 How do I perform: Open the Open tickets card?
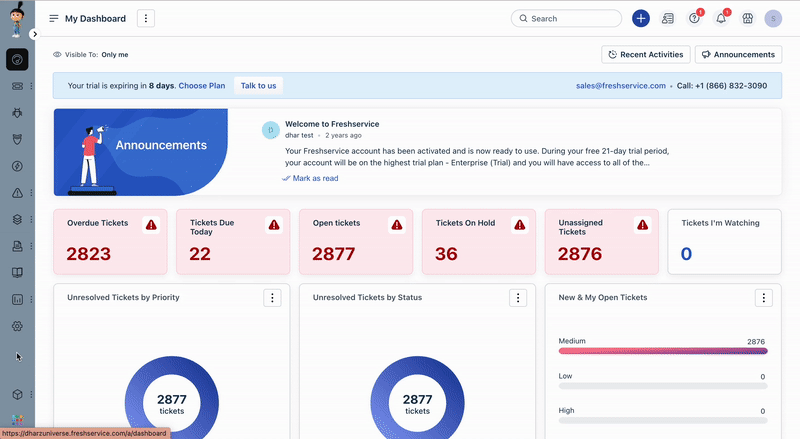pyautogui.click(x=356, y=242)
